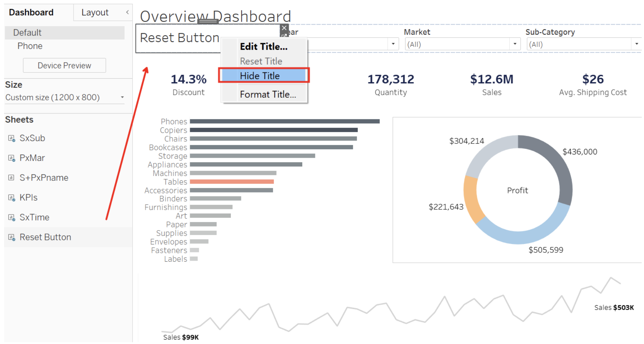Switch to the Layout tab

pyautogui.click(x=95, y=12)
